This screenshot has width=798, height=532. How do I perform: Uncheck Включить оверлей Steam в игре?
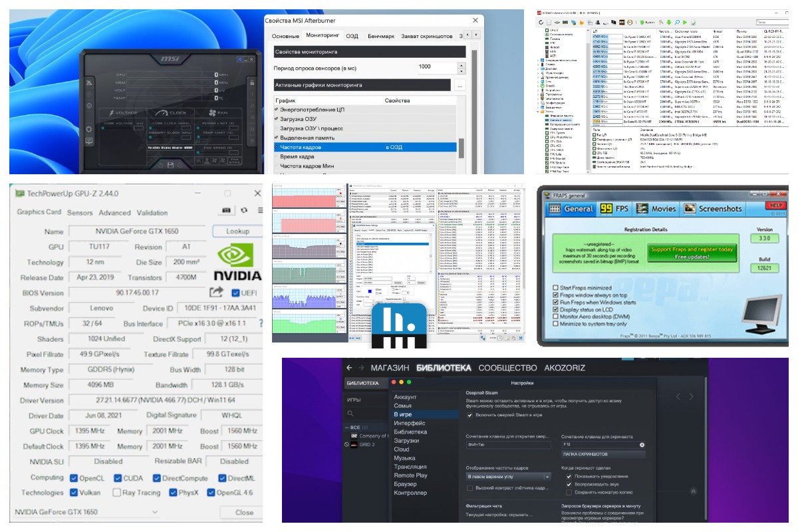tap(470, 415)
